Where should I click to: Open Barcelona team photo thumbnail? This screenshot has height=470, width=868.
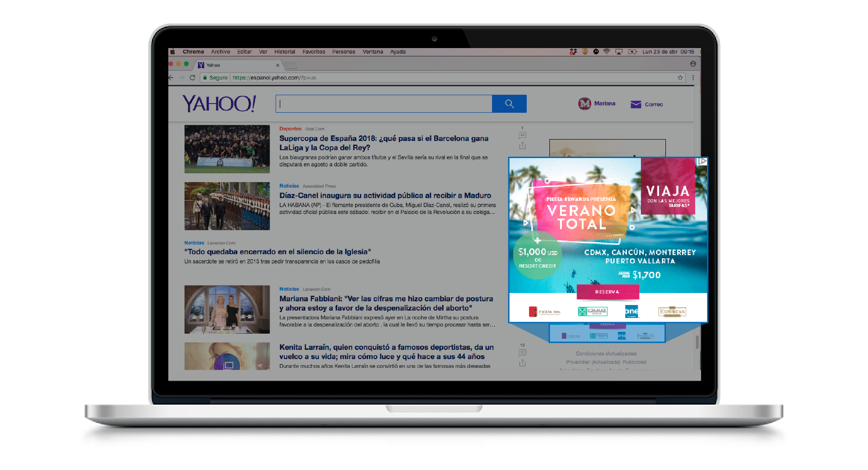227,149
